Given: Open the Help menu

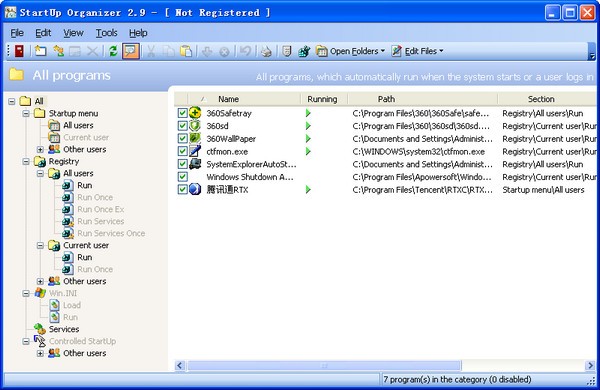Looking at the screenshot, I should point(138,33).
